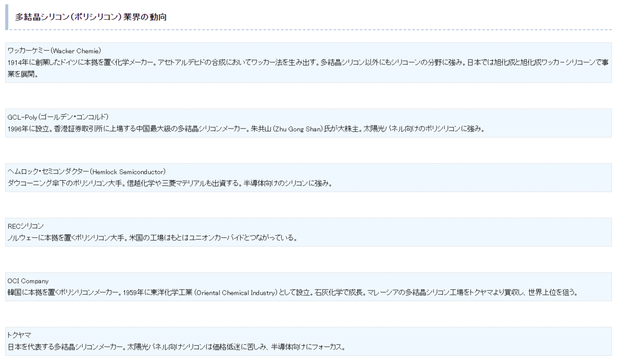
Task: Select the company name GCL-Poly(ゴールデン・コンコルド)
Action: [x=58, y=117]
